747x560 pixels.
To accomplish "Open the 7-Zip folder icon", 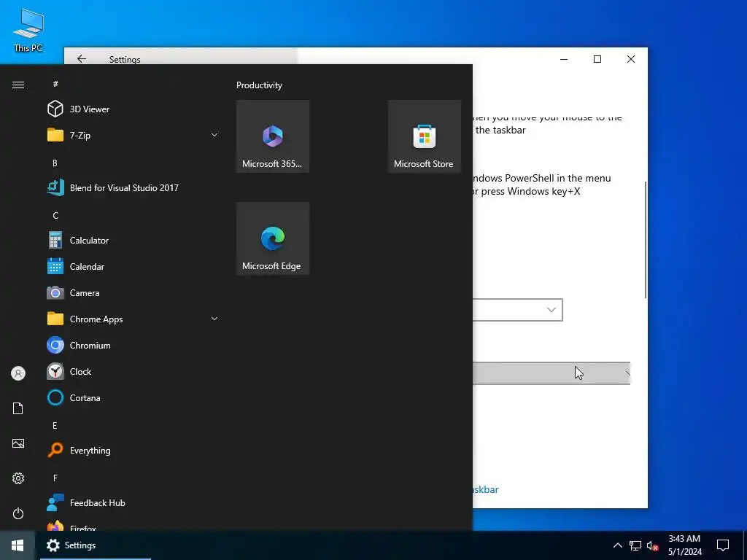I will tap(55, 135).
